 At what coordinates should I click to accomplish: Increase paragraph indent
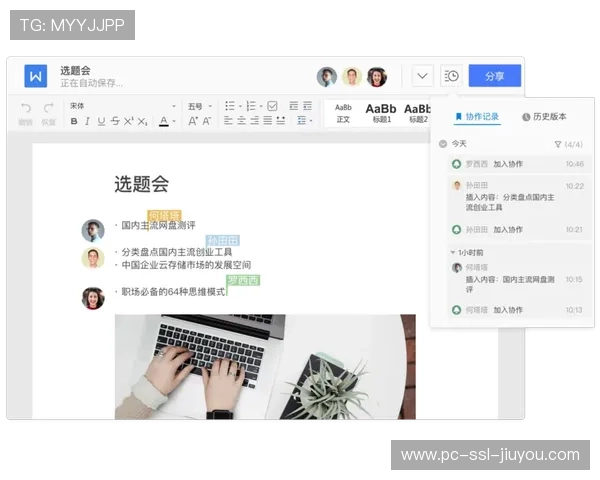[307, 106]
